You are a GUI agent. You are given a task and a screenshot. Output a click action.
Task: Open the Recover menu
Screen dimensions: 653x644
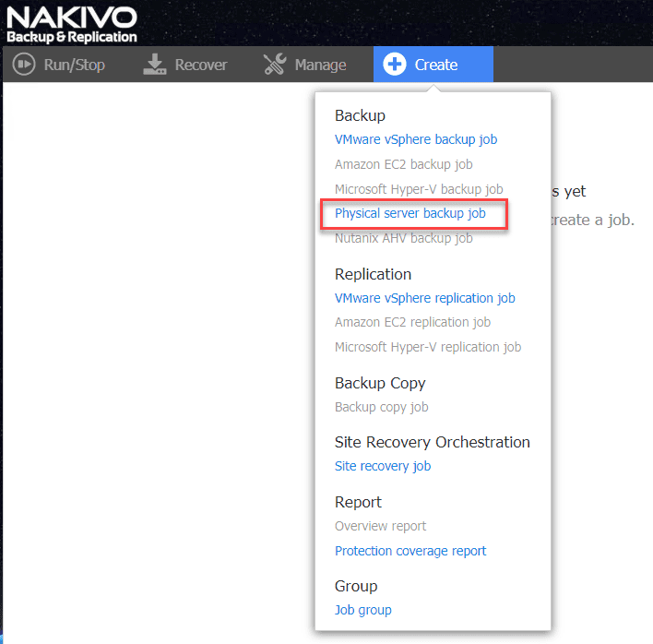click(185, 65)
